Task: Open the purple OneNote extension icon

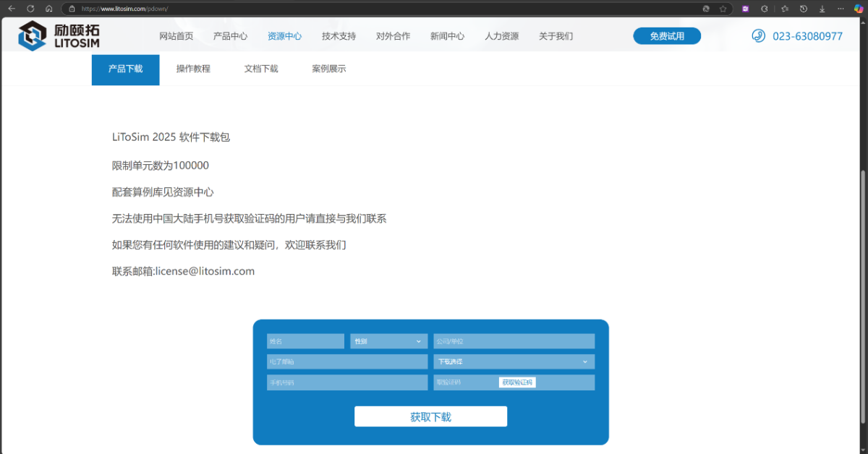Action: tap(745, 9)
